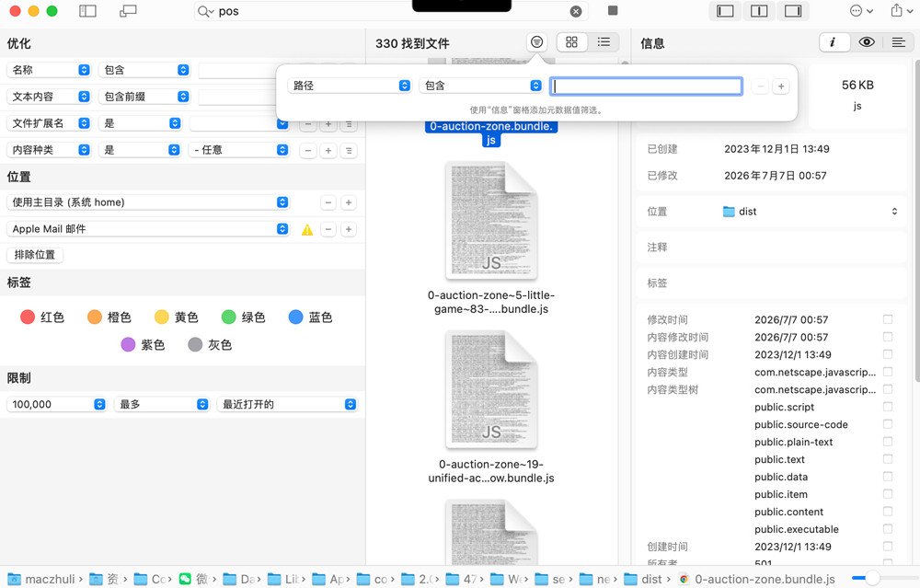The width and height of the screenshot is (920, 588).
Task: Open options menu for 内容种类 row
Action: (349, 151)
